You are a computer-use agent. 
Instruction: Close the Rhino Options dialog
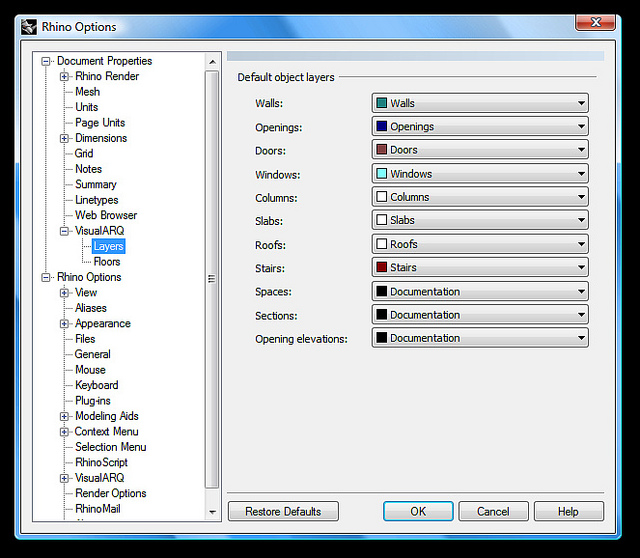click(x=595, y=23)
